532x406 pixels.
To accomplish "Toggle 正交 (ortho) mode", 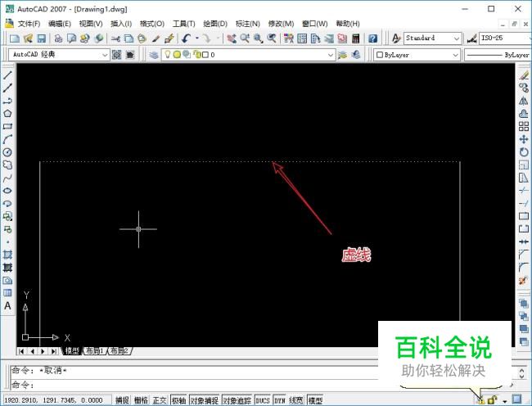I will (160, 400).
